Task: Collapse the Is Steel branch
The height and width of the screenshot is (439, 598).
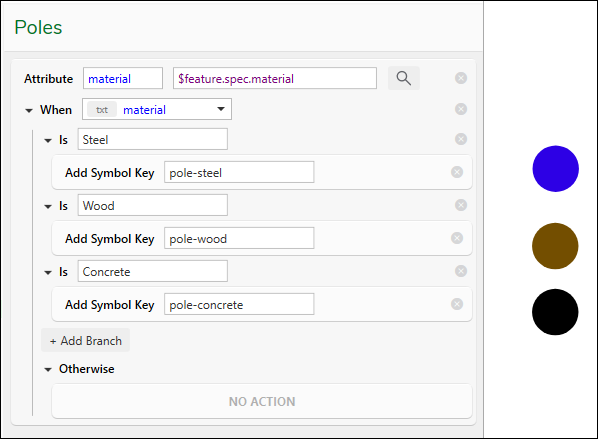Action: (48, 141)
